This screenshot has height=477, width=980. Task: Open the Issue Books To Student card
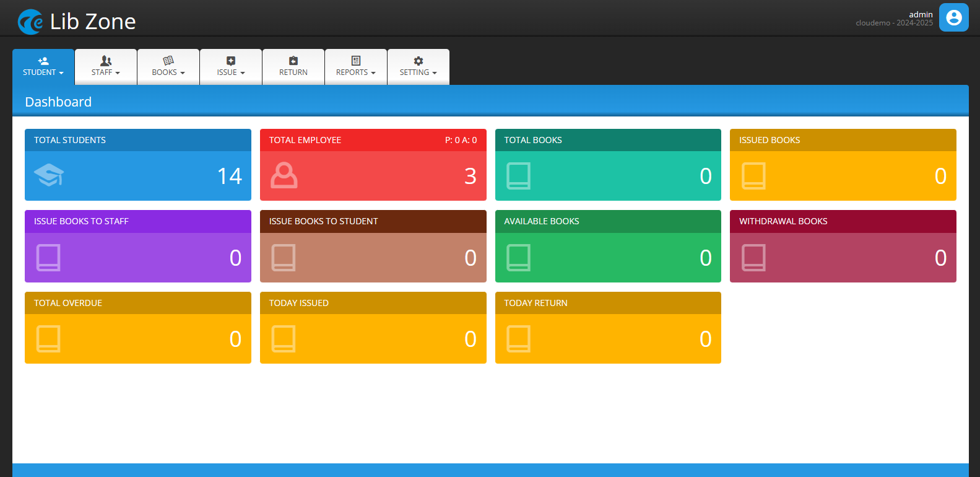click(x=373, y=247)
